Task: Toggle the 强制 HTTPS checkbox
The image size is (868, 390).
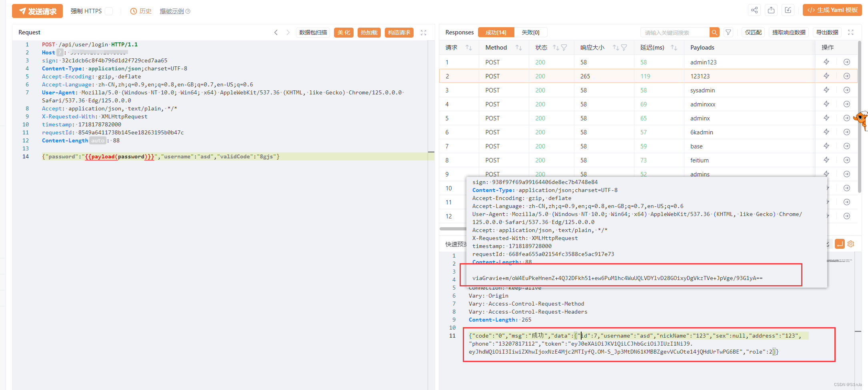Action: point(109,11)
